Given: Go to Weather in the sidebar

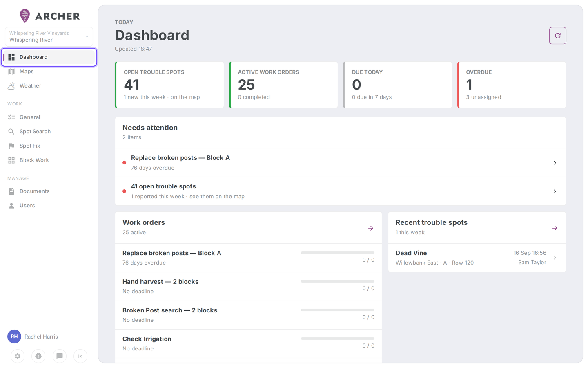Looking at the screenshot, I should (49, 86).
